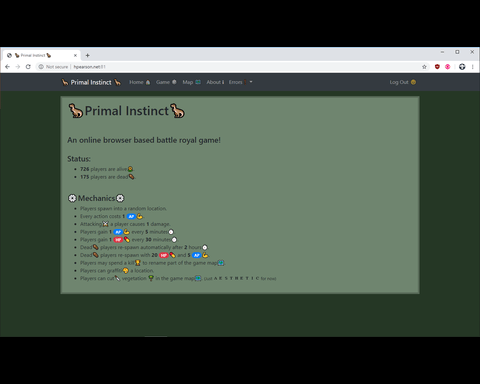Click the gear emoji right of Mechanics

point(120,198)
